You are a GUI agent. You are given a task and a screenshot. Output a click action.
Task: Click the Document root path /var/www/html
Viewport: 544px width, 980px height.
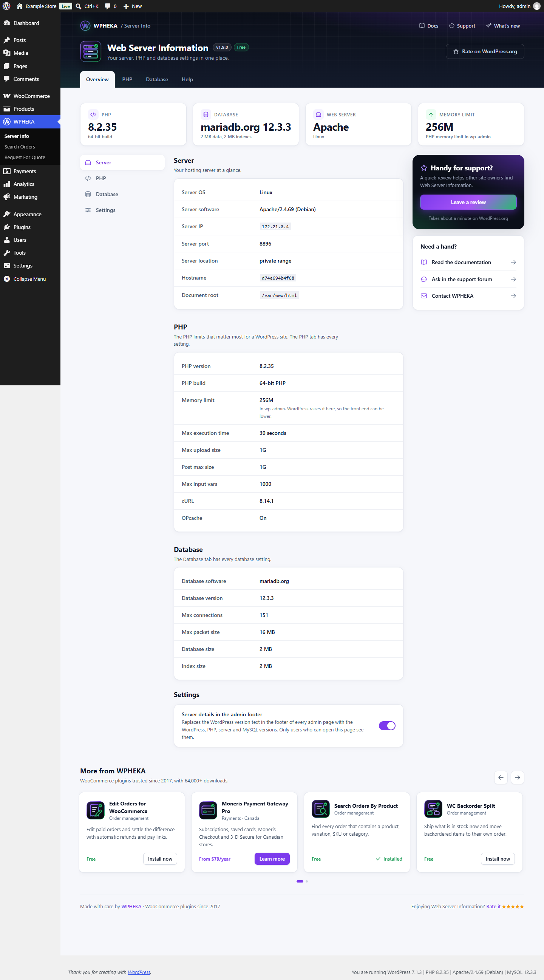tap(279, 295)
